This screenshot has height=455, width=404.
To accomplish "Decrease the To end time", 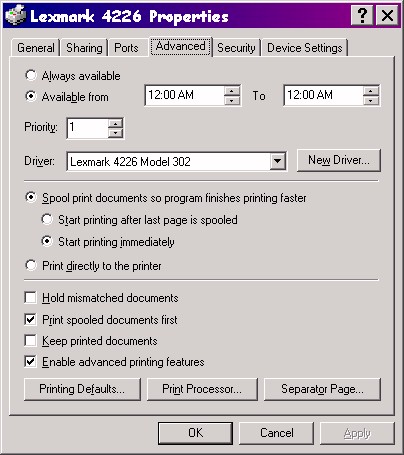I will click(371, 100).
